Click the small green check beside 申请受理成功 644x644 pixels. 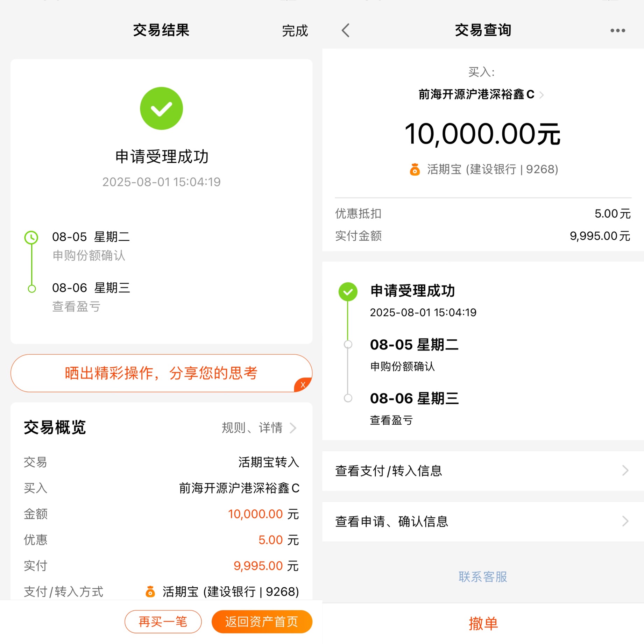348,291
